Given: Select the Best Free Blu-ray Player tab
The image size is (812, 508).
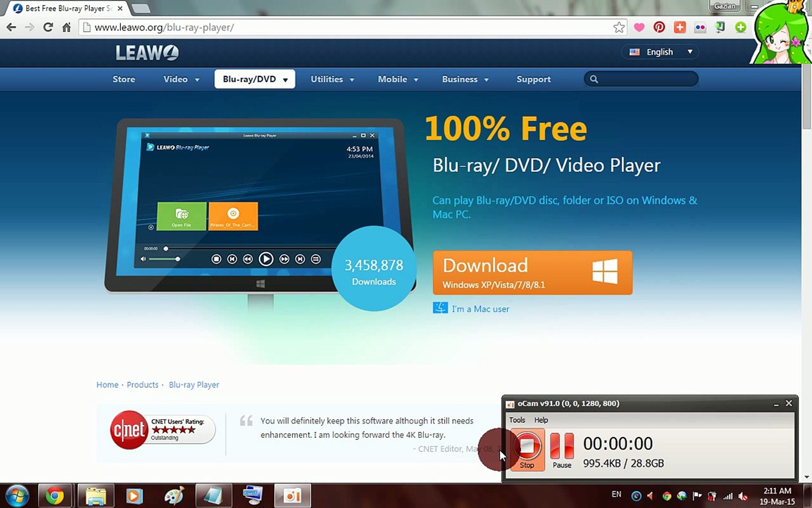Looking at the screenshot, I should point(69,8).
